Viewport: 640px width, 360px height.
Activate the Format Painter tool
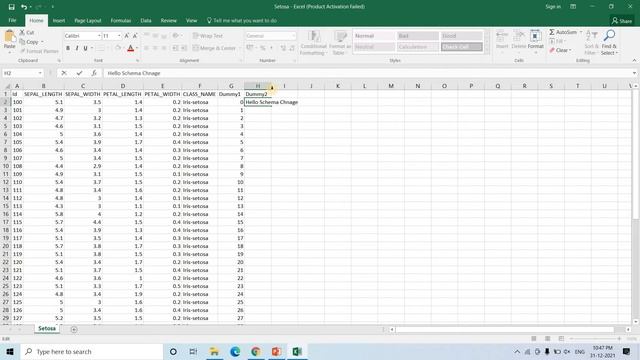tap(39, 51)
